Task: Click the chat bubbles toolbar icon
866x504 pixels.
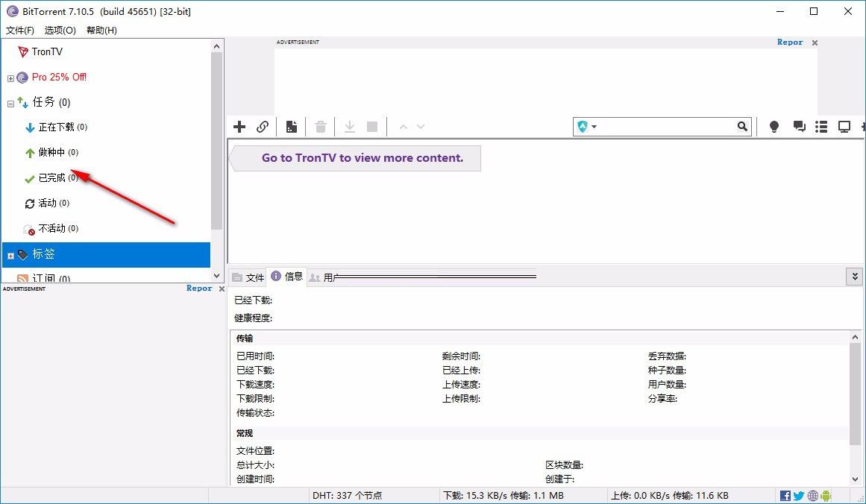Action: (x=799, y=127)
